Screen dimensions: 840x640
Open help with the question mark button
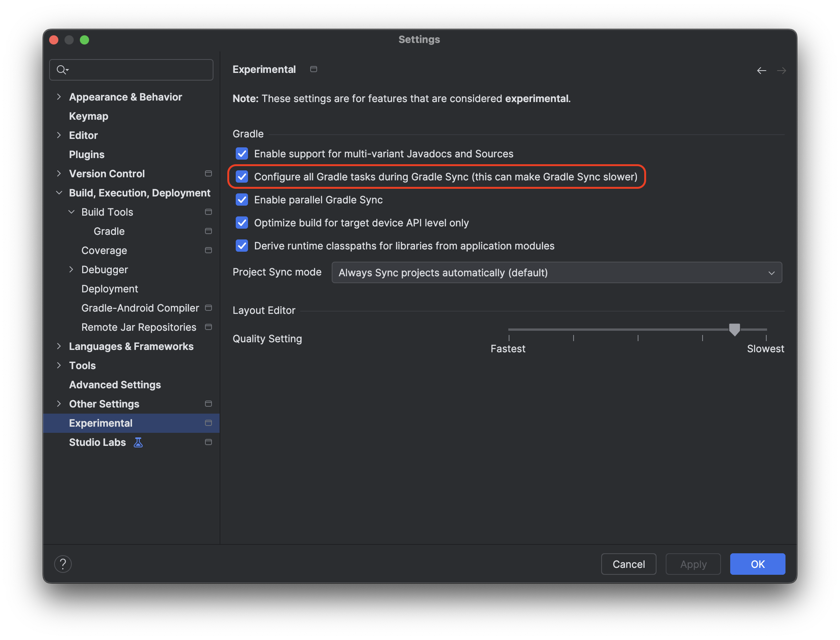pyautogui.click(x=63, y=564)
